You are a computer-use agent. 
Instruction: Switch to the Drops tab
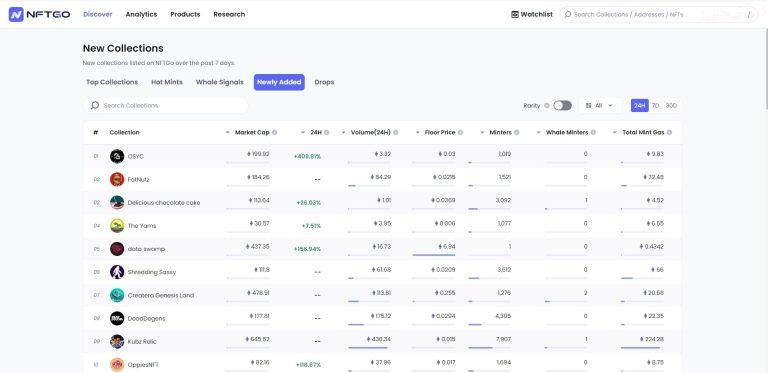click(x=324, y=82)
